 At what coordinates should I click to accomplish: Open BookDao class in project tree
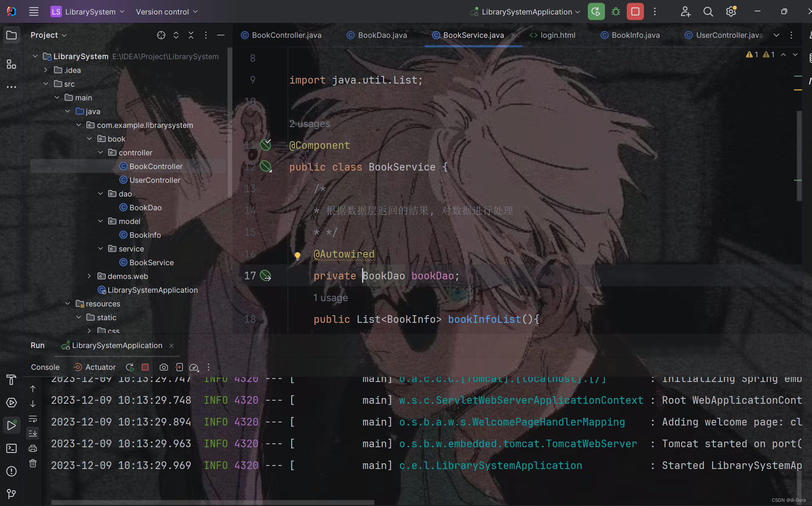pyautogui.click(x=140, y=208)
